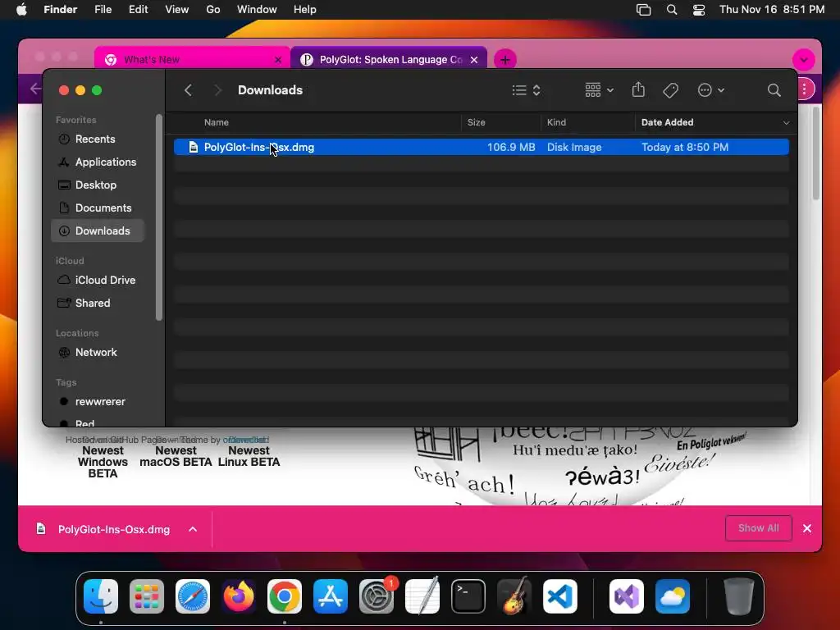The image size is (840, 630).
Task: Open Finder from the Dock
Action: click(101, 596)
